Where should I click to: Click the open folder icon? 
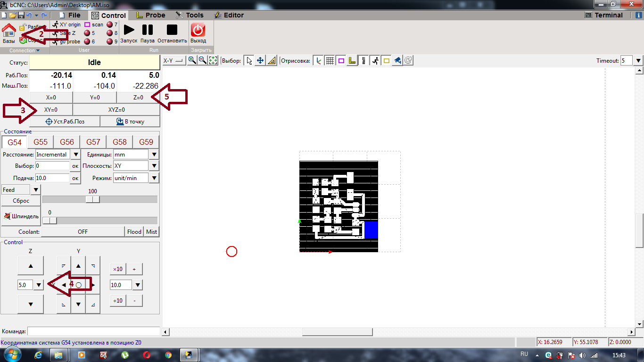13,15
